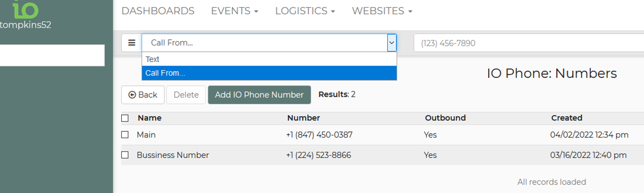Viewport: 644px width, 193px height.
Task: Click the sidebar search box
Action: [x=52, y=55]
